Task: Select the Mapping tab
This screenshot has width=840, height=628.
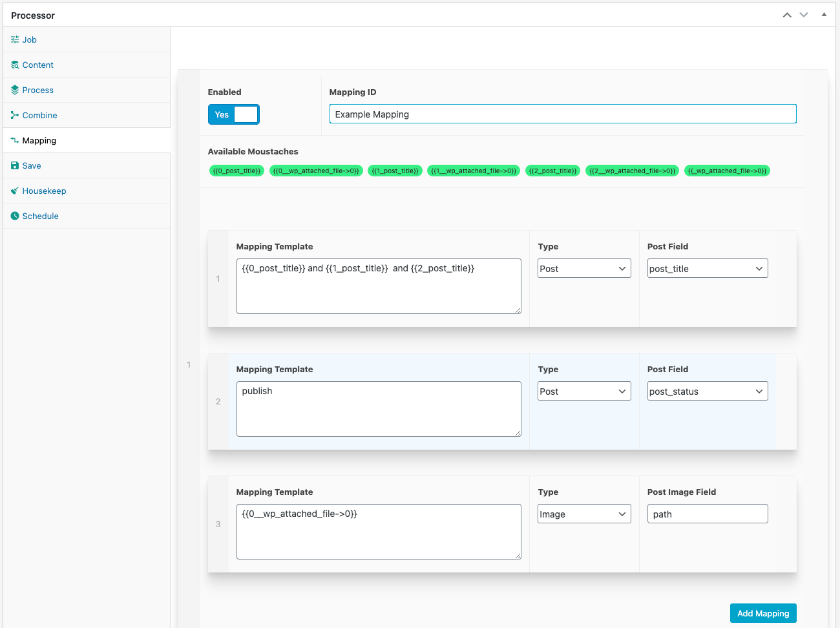Action: point(87,140)
